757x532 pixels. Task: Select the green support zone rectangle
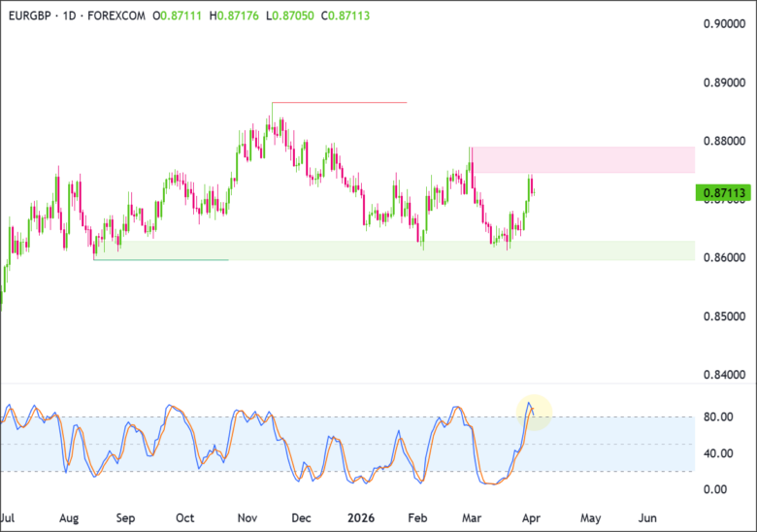[x=395, y=250]
